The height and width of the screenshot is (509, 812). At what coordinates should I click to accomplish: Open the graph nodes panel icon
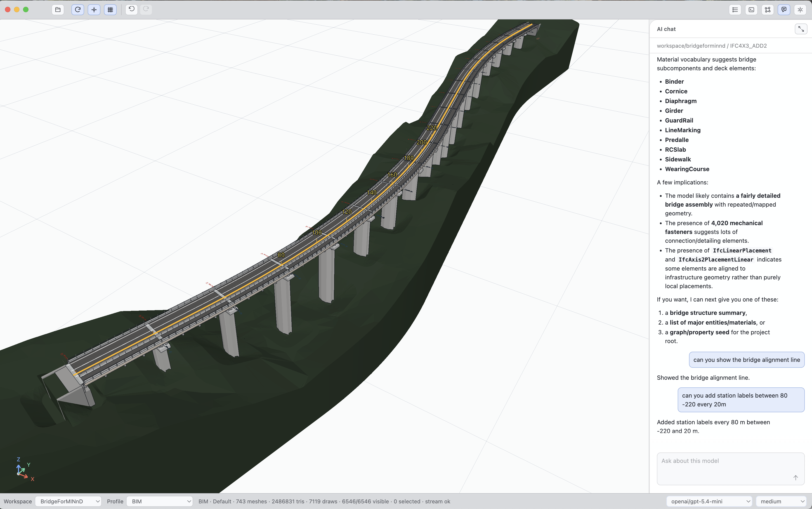(767, 9)
